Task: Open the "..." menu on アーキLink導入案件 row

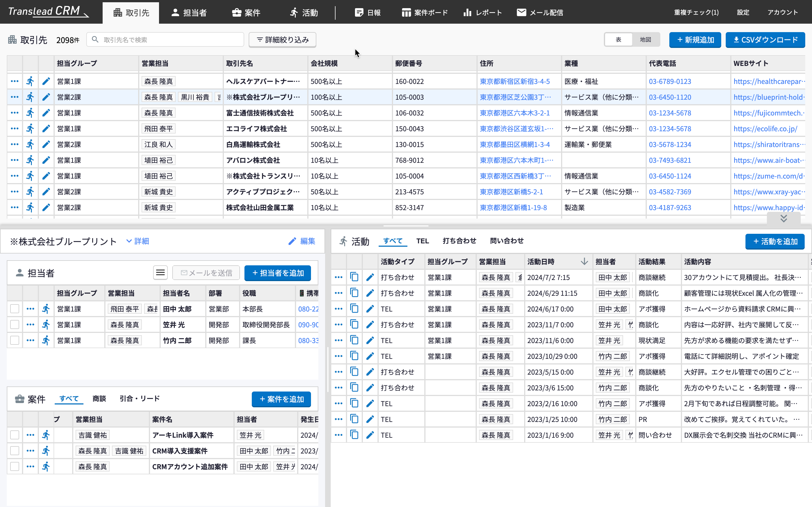Action: pyautogui.click(x=30, y=435)
